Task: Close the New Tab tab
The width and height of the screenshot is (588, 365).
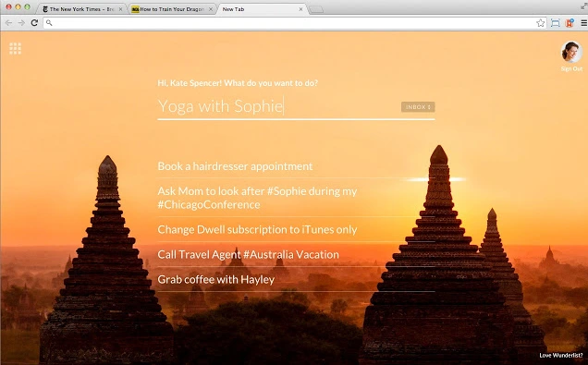Action: coord(300,9)
